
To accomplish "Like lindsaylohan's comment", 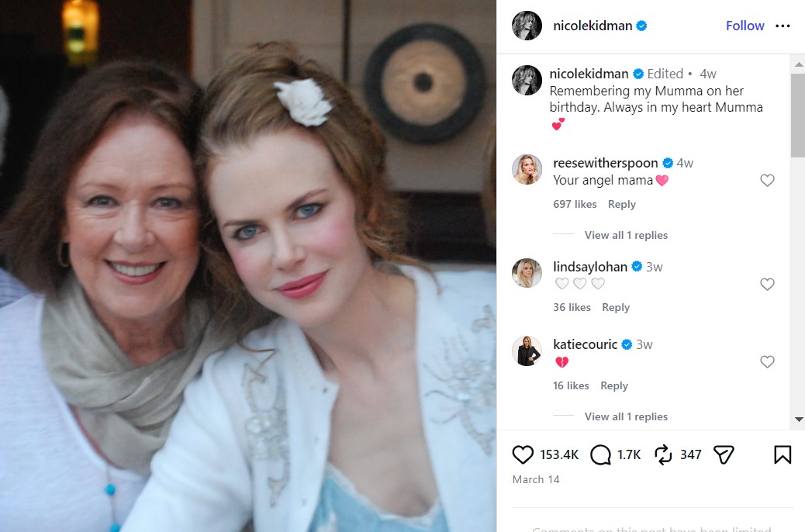I will 767,285.
